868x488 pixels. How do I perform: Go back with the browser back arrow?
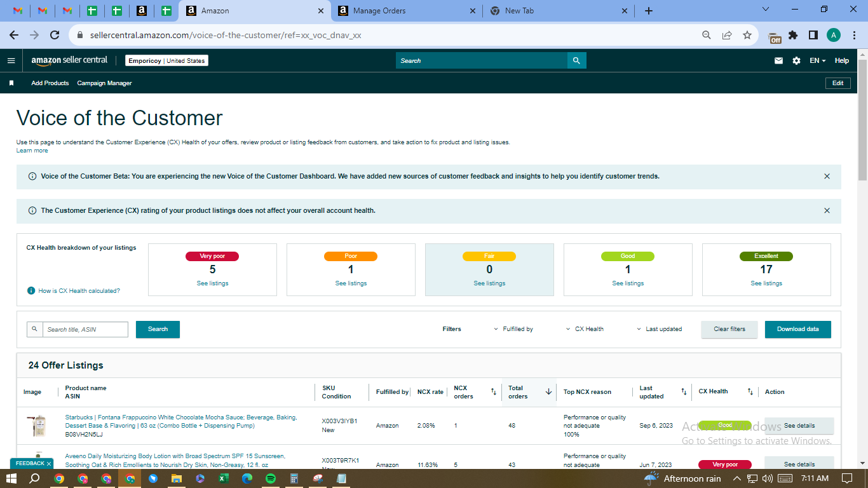pyautogui.click(x=15, y=36)
